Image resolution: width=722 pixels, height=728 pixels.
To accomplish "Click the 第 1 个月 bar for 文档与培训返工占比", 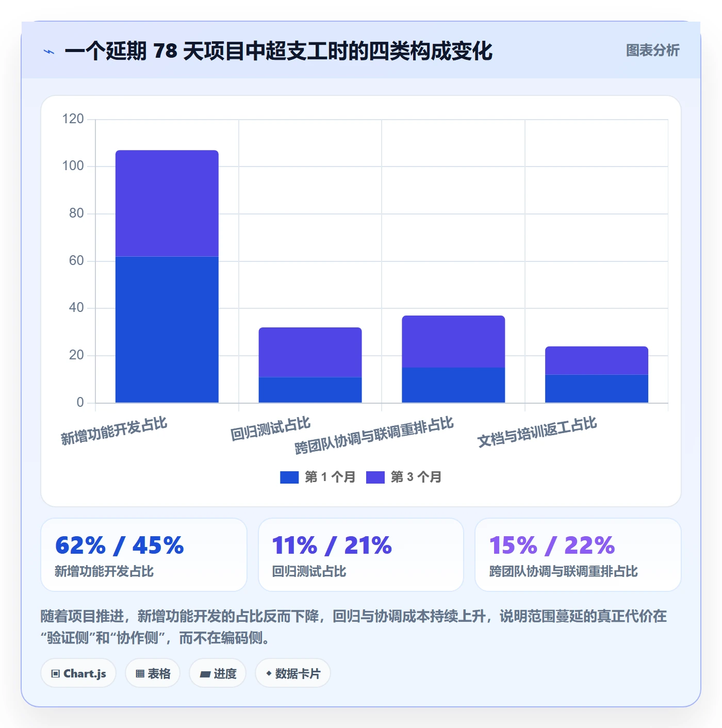I will [x=597, y=389].
